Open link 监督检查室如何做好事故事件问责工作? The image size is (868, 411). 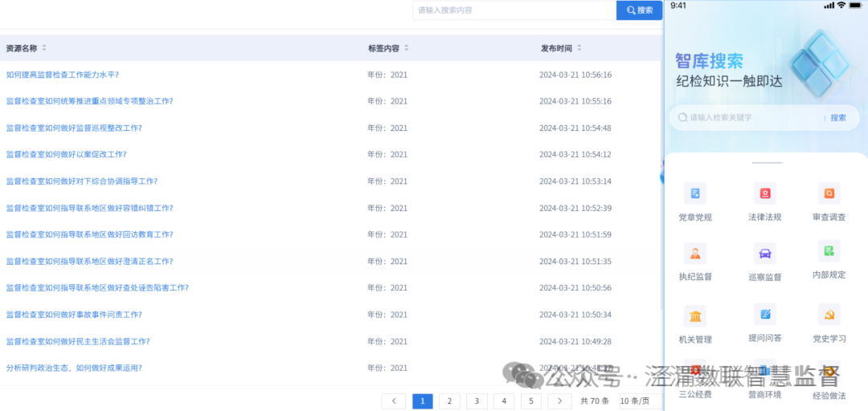pos(74,315)
